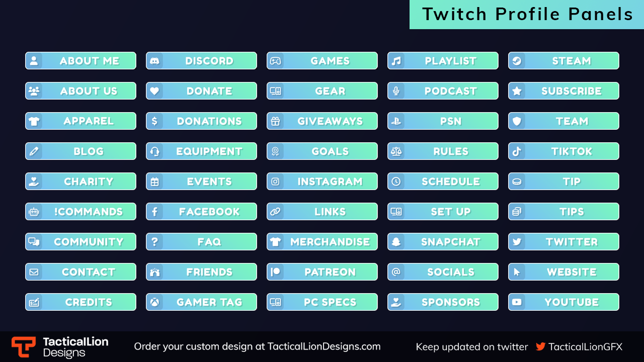The width and height of the screenshot is (644, 362).
Task: Click the Patreon logo icon
Action: point(275,272)
